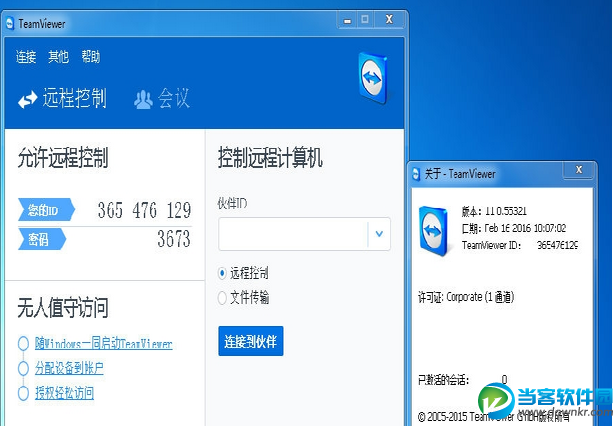The height and width of the screenshot is (426, 614).
Task: Click the 远程控制 arrows icon
Action: pos(27,100)
